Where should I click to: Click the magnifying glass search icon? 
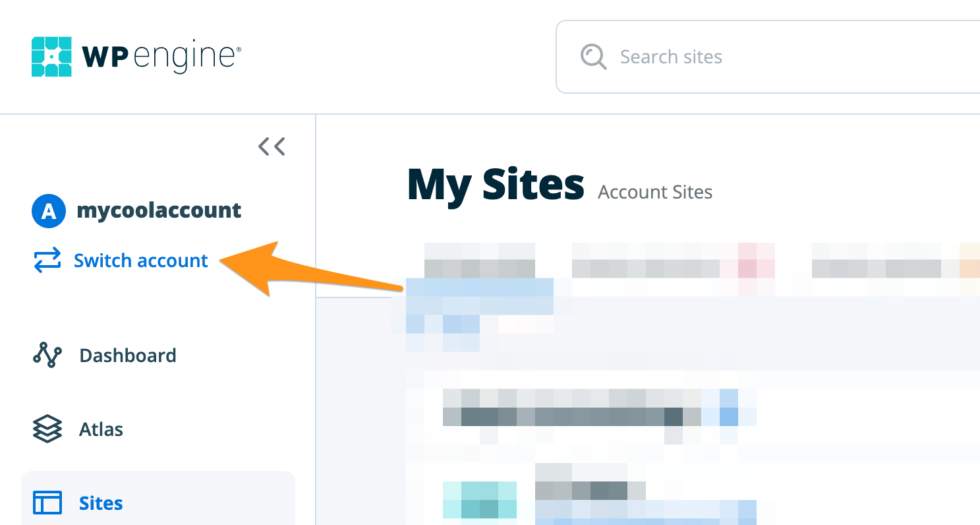tap(593, 57)
